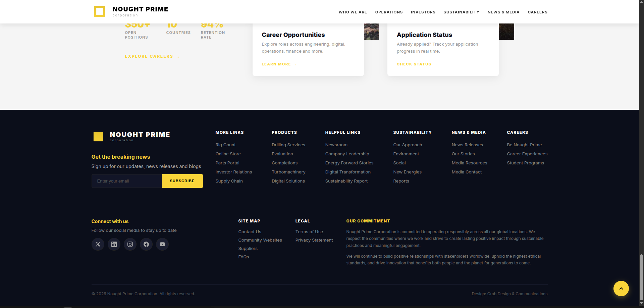The height and width of the screenshot is (308, 644).
Task: Click the SUBSCRIBE button
Action: pyautogui.click(x=182, y=181)
